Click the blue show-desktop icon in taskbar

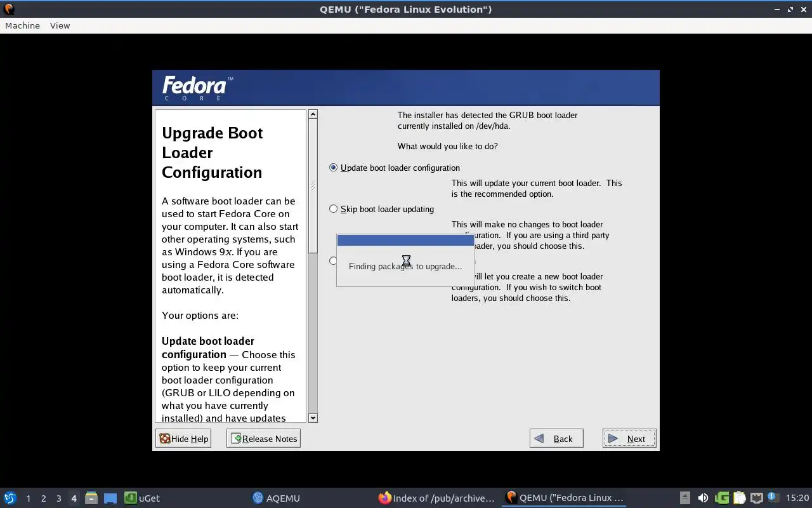(x=110, y=498)
